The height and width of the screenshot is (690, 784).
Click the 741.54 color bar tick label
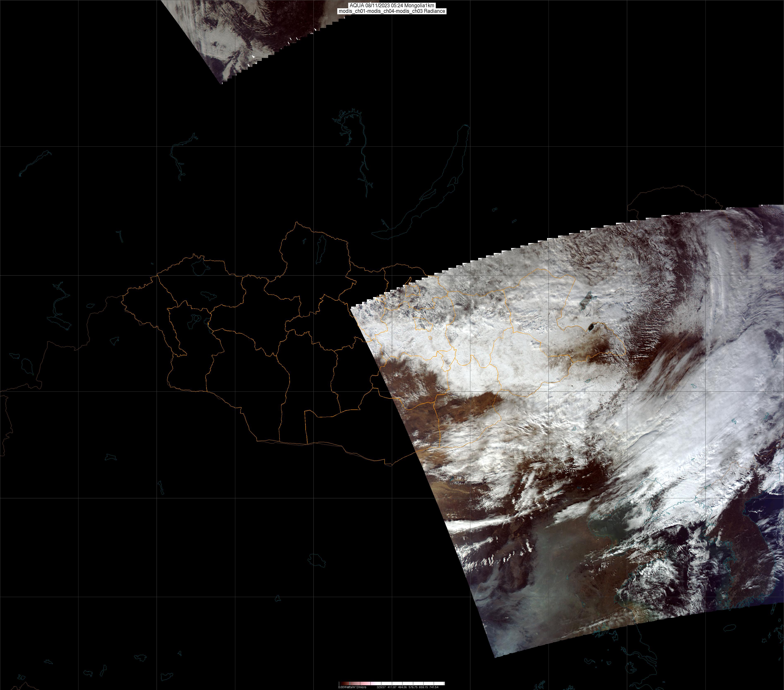point(434,687)
